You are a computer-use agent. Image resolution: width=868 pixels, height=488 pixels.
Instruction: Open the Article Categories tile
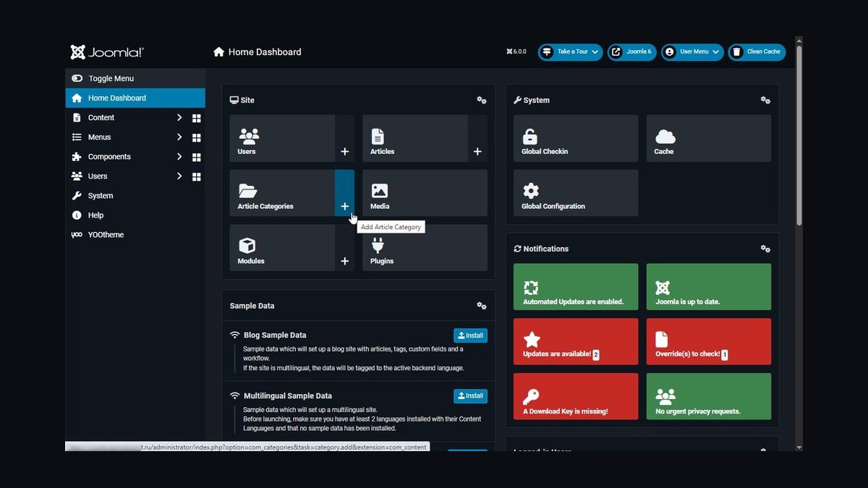pyautogui.click(x=282, y=193)
